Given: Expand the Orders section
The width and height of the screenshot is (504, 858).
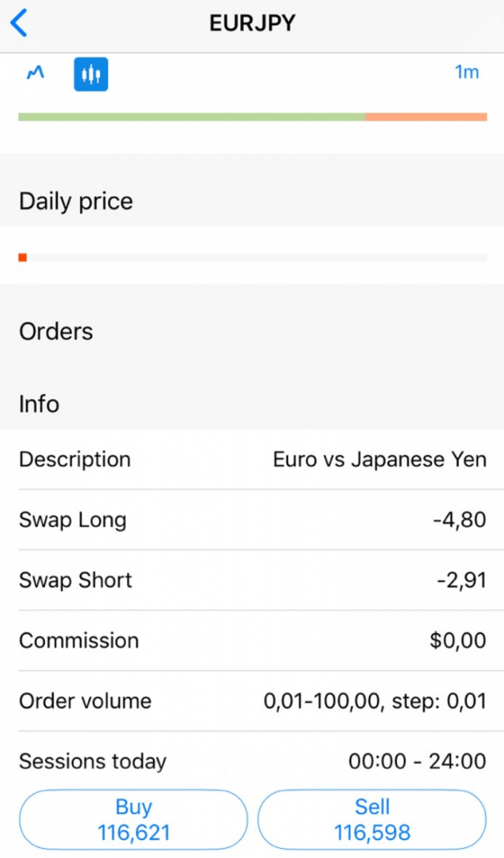Looking at the screenshot, I should [56, 331].
